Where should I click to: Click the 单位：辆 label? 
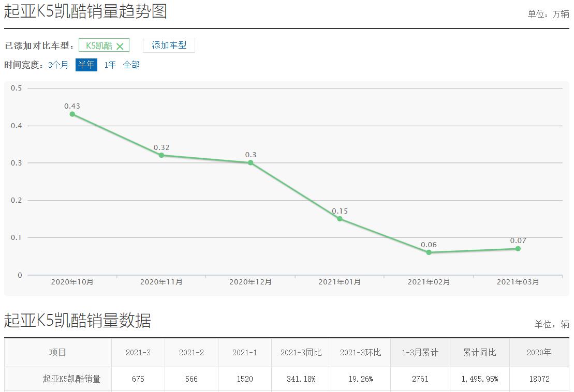pyautogui.click(x=552, y=324)
